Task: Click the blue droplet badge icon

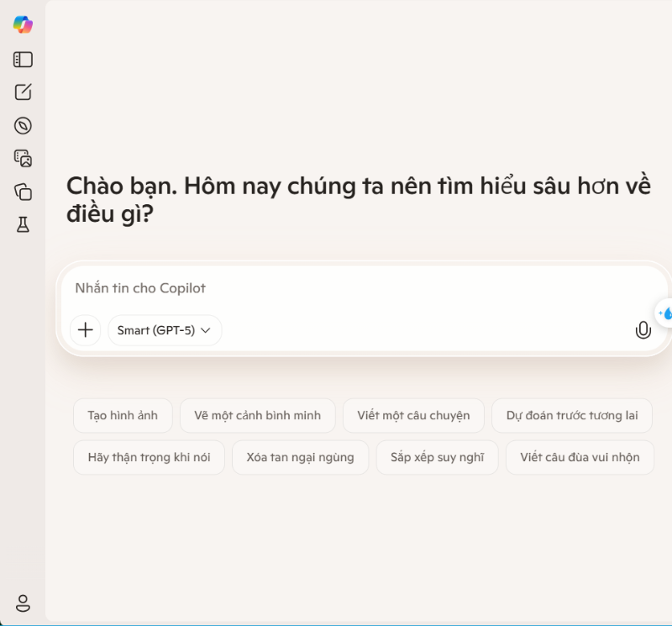Action: tap(668, 314)
